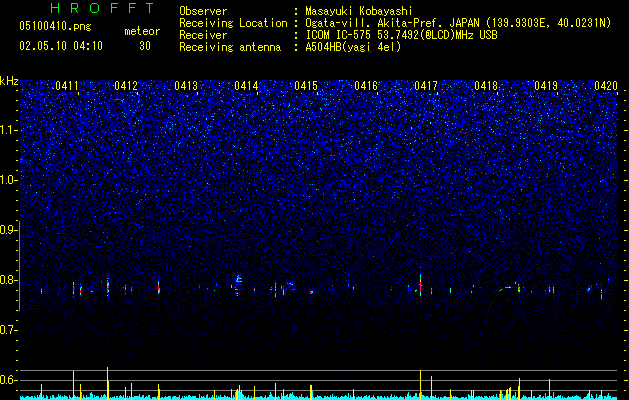This screenshot has width=629, height=400.
Task: Click the Receiving antenna field label
Action: pyautogui.click(x=230, y=47)
